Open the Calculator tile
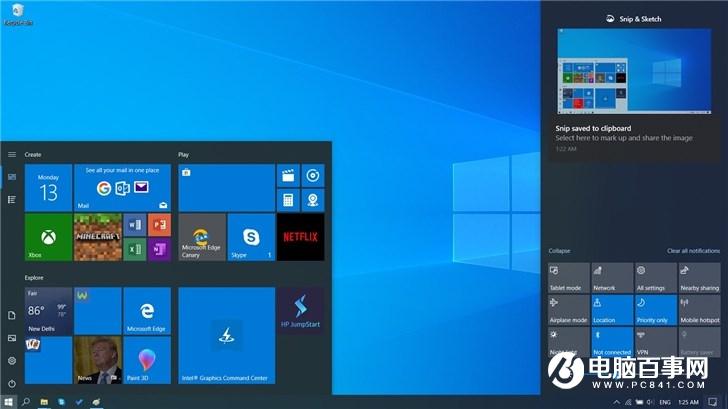The width and height of the screenshot is (728, 409). pyautogui.click(x=288, y=200)
